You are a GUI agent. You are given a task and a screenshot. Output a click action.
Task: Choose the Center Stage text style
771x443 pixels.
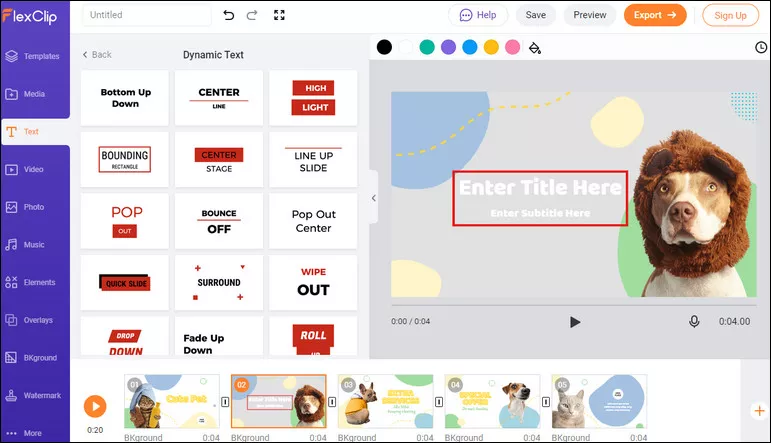coord(219,159)
